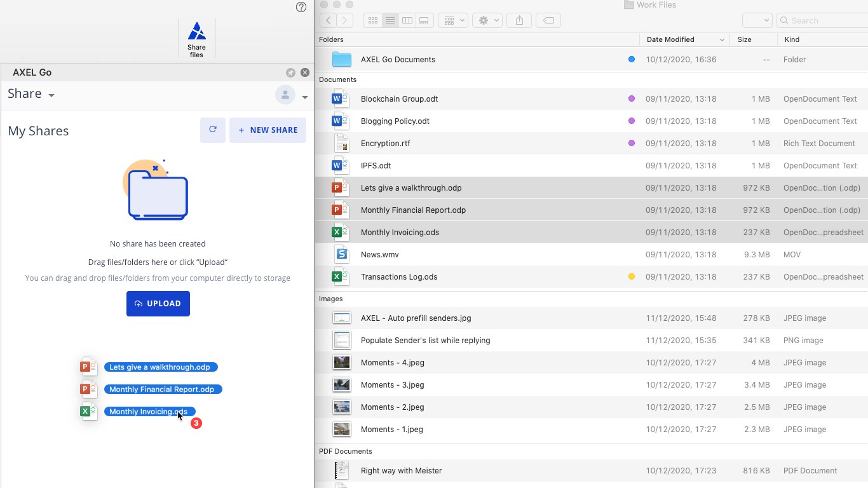Screen dimensions: 868x488
Task: Switch Finder to list view
Action: point(390,20)
